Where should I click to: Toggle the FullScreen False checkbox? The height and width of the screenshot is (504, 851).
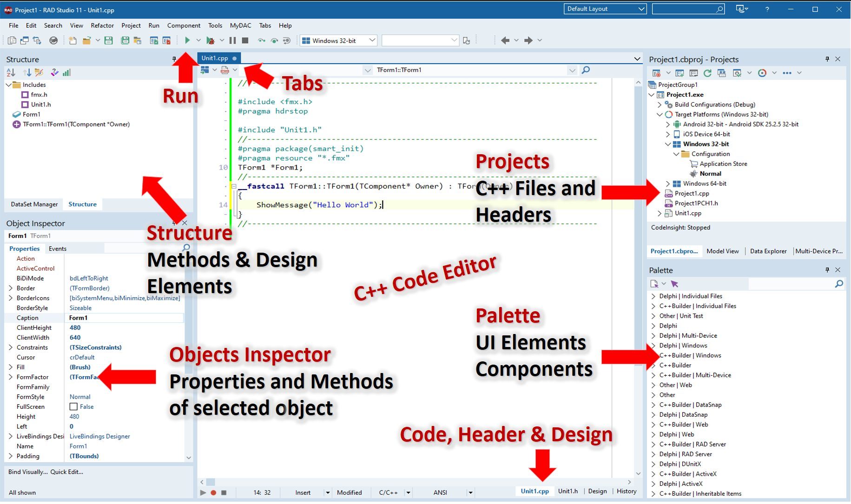point(73,407)
